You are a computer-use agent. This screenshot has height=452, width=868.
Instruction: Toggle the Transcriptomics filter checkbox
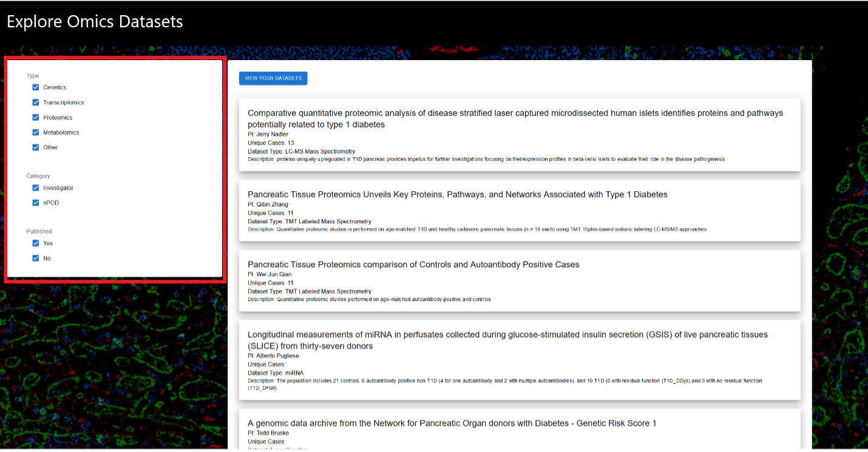pyautogui.click(x=36, y=103)
